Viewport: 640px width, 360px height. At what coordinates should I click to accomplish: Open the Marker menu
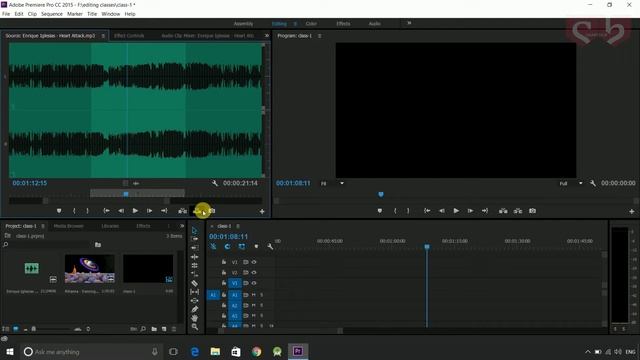point(75,14)
